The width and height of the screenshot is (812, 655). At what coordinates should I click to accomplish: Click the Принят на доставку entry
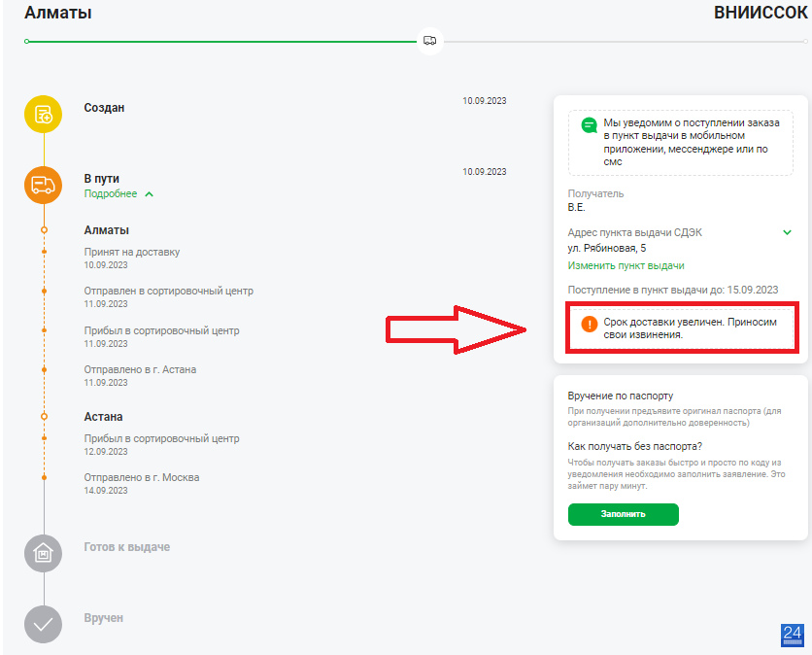(131, 258)
